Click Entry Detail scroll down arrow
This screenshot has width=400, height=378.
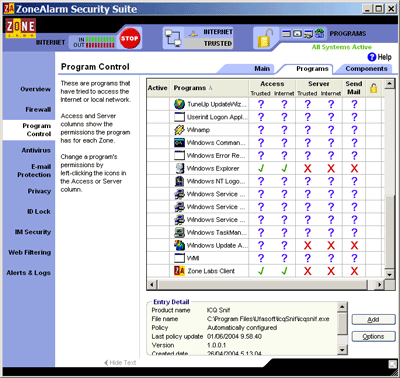[x=342, y=350]
